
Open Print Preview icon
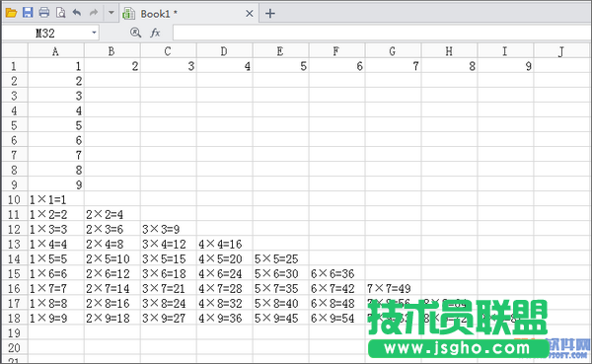point(61,13)
